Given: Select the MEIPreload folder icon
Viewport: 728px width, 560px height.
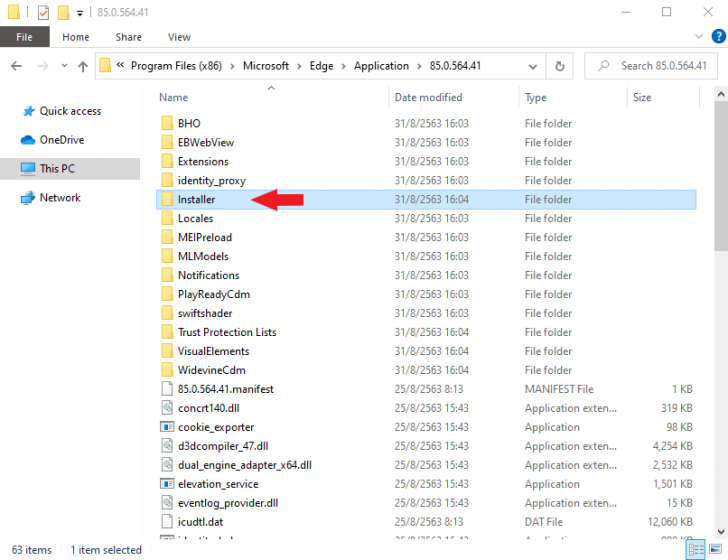Looking at the screenshot, I should tap(167, 237).
